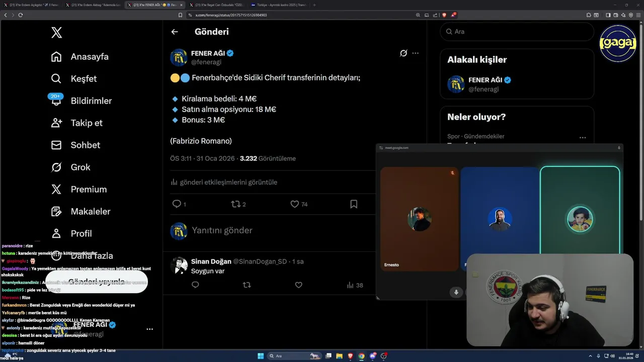Open Keşfet search page
This screenshot has width=644, height=362.
[74, 79]
